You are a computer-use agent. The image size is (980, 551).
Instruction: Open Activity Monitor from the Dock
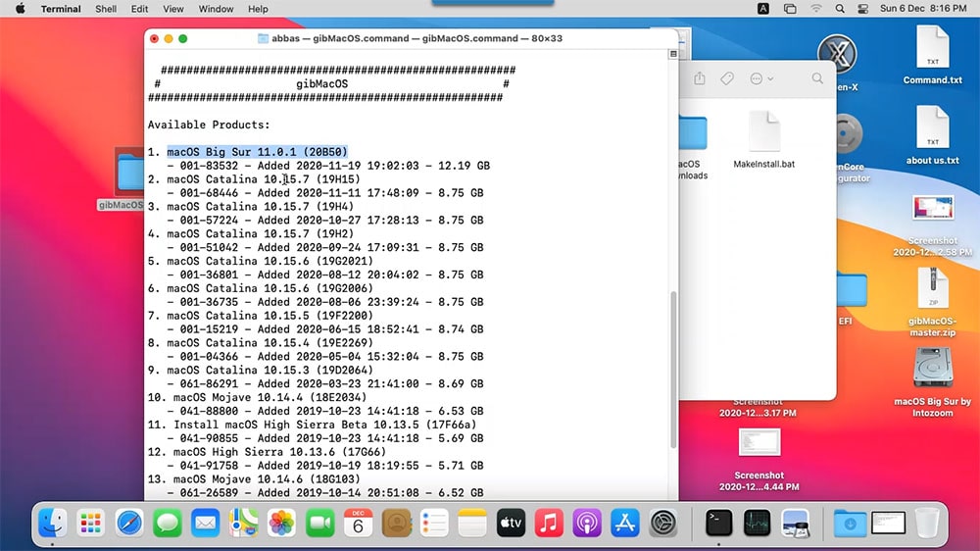point(757,523)
